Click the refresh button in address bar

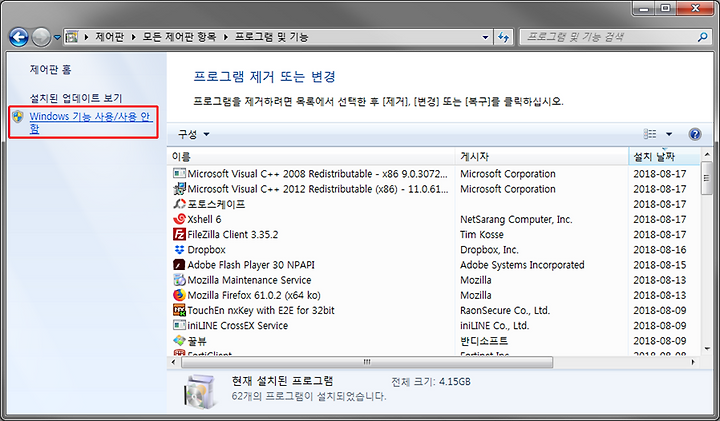(x=503, y=37)
